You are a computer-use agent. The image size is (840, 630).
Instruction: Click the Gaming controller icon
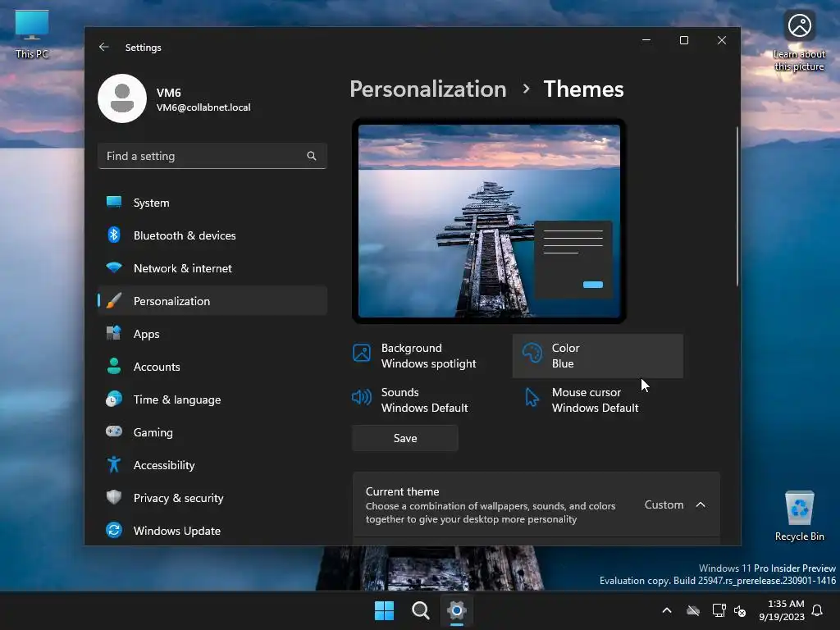tap(113, 431)
